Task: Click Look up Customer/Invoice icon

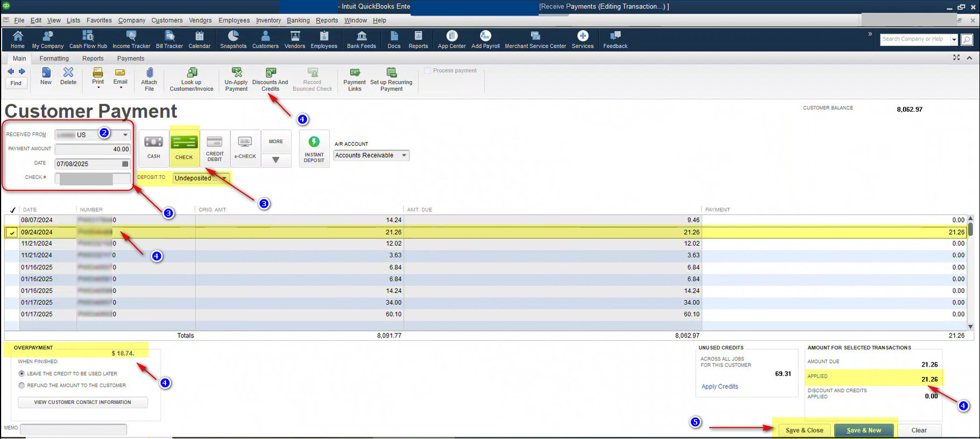Action: tap(192, 79)
